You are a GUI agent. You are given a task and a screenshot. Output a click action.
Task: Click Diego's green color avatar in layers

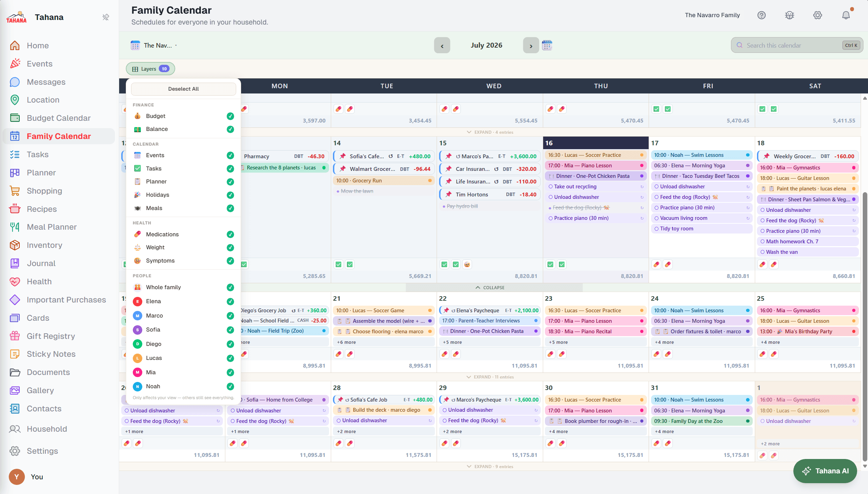coord(137,344)
